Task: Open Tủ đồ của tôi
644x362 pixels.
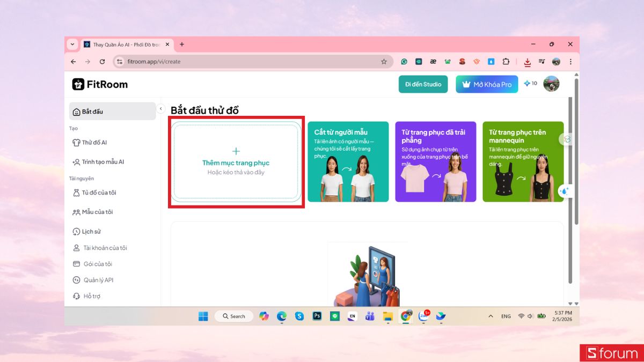Action: pyautogui.click(x=94, y=193)
